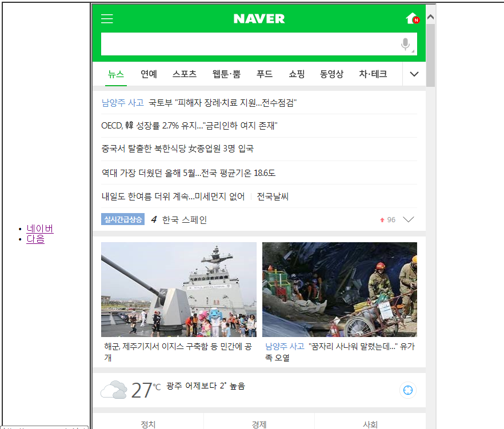This screenshot has height=429, width=504.
Task: Open the Naver hamburger menu
Action: [107, 19]
